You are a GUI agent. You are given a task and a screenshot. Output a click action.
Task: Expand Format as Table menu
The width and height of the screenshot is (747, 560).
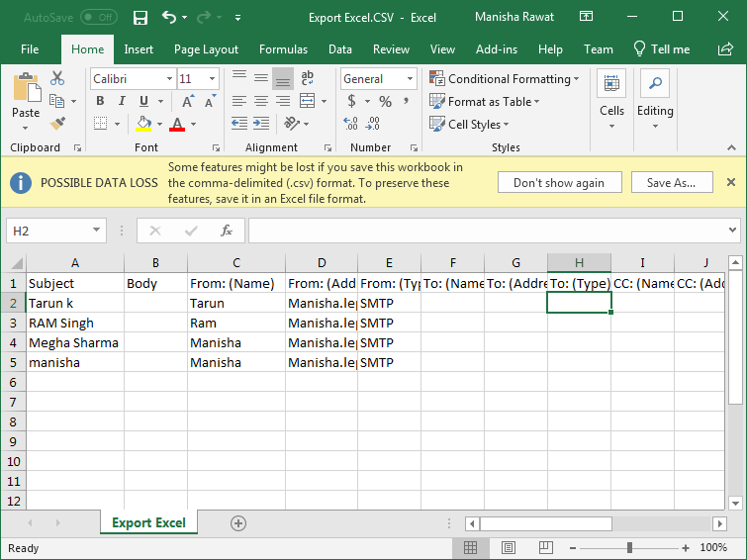[x=485, y=102]
